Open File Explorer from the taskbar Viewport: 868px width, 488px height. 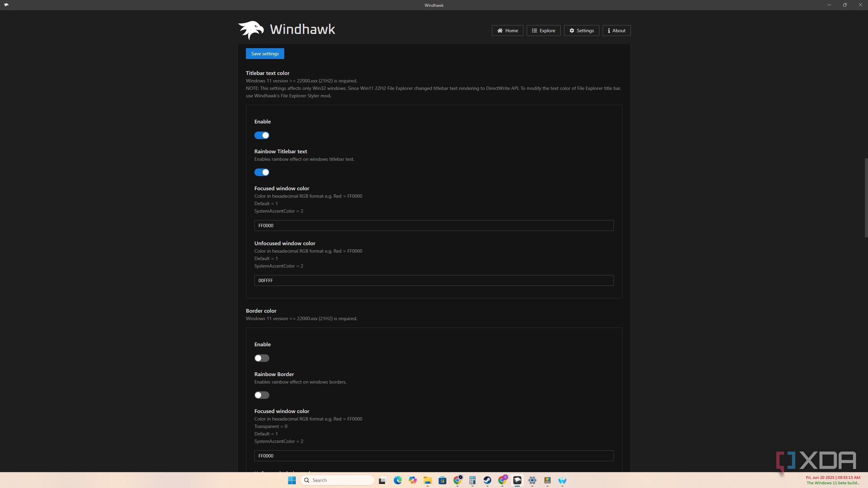point(427,480)
